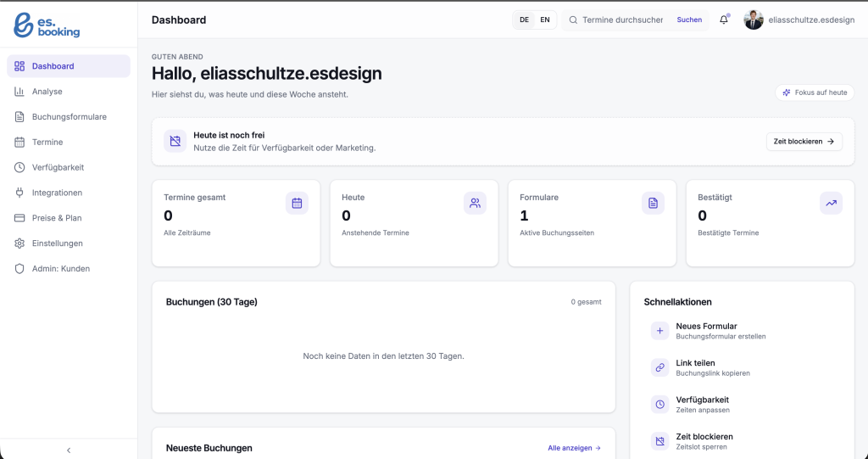868x459 pixels.
Task: Click the 'Neueste Buchungen' heading
Action: [209, 448]
